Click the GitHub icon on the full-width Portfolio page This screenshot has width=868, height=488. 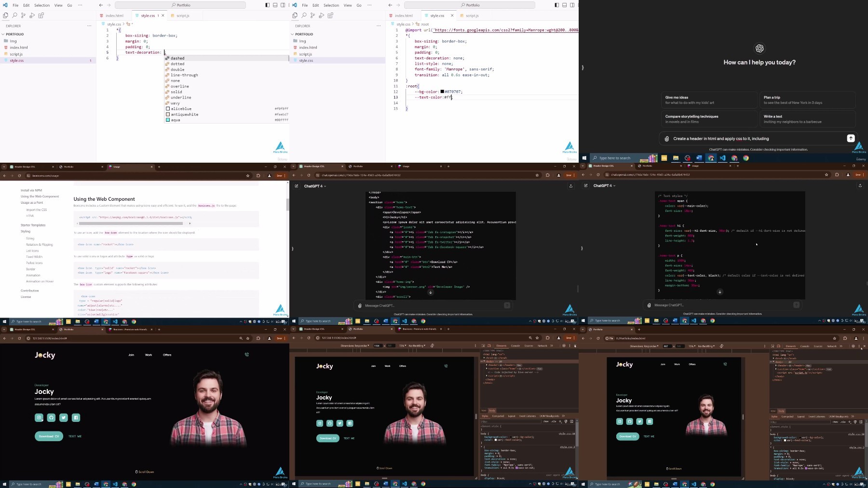pyautogui.click(x=51, y=418)
